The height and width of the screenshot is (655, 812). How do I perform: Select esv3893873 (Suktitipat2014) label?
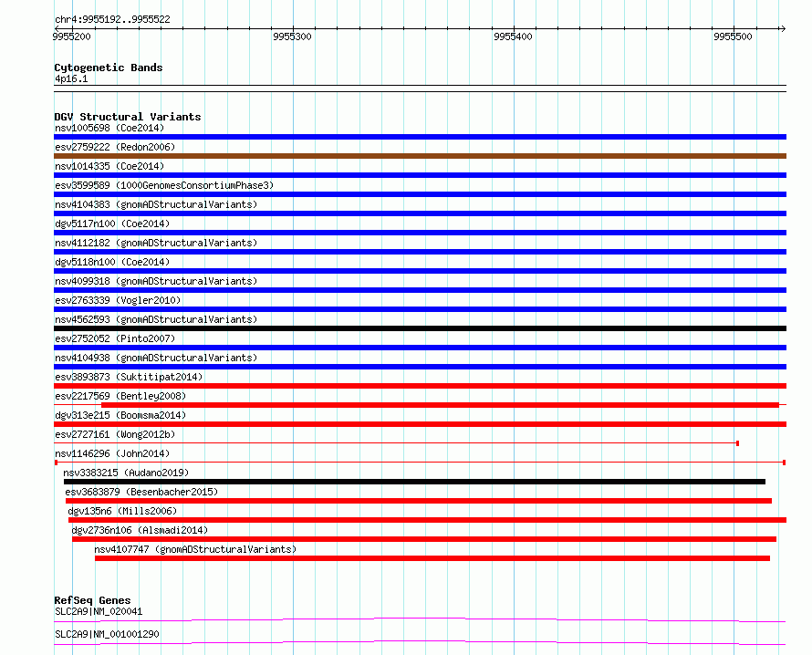pos(129,377)
